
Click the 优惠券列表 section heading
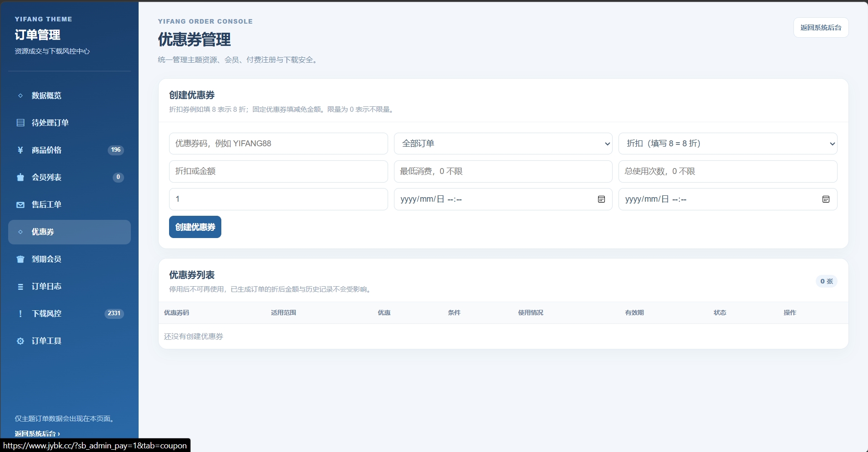(x=192, y=275)
